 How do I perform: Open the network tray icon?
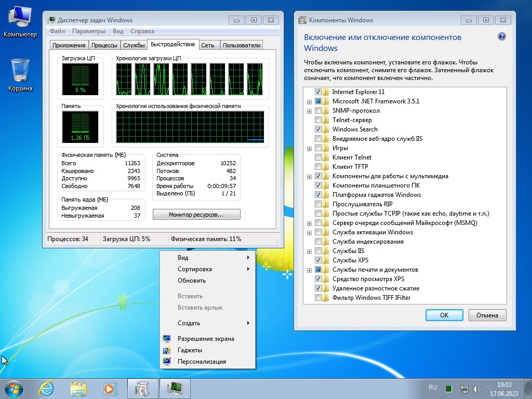pos(464,389)
